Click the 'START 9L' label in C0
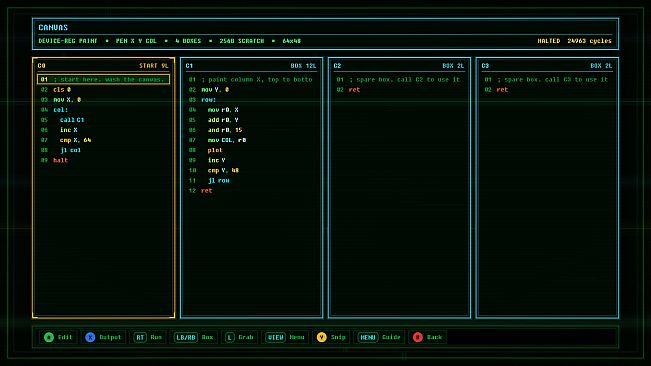The image size is (651, 366). click(x=154, y=66)
